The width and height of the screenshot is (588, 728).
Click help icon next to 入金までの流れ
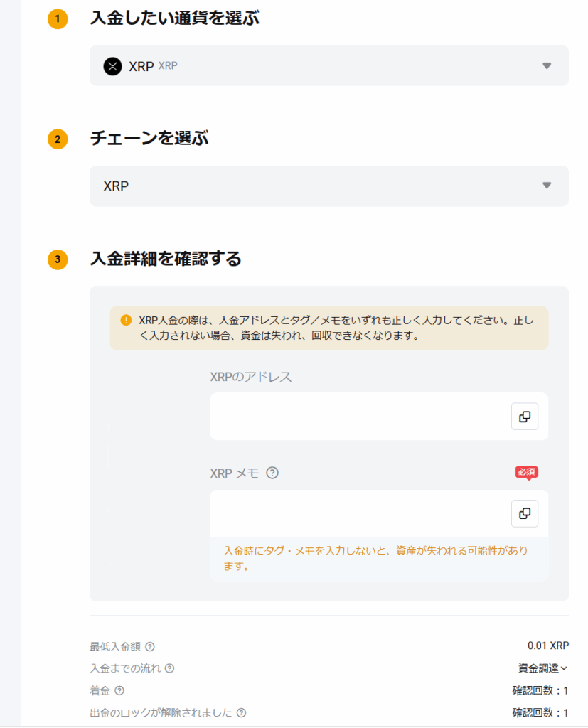tap(169, 668)
